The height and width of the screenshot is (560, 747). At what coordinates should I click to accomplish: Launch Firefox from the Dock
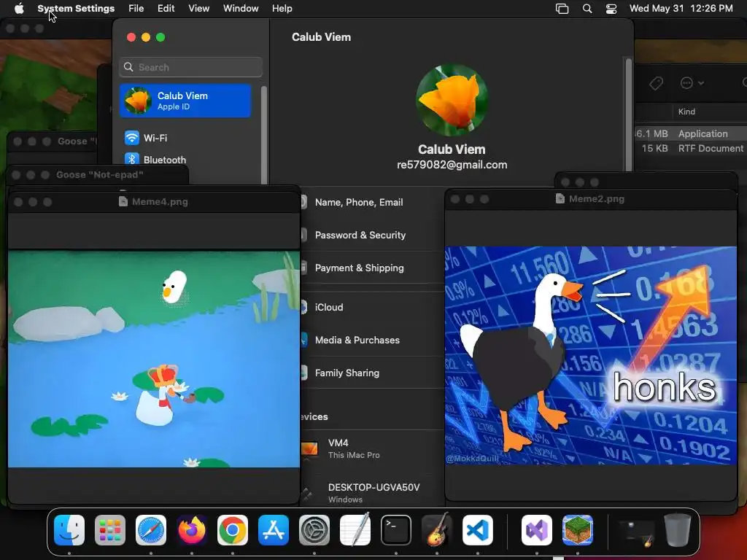click(x=192, y=530)
